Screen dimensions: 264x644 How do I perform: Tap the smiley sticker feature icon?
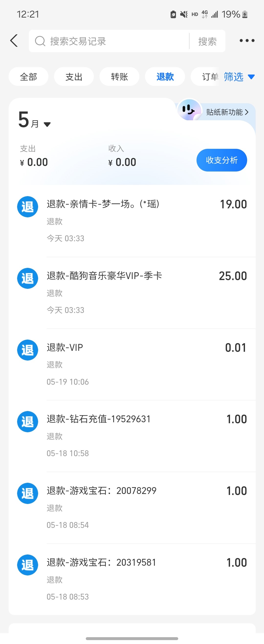click(189, 110)
